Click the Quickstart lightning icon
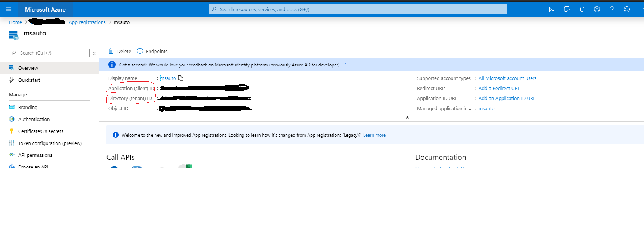Image resolution: width=644 pixels, height=242 pixels. (x=12, y=80)
